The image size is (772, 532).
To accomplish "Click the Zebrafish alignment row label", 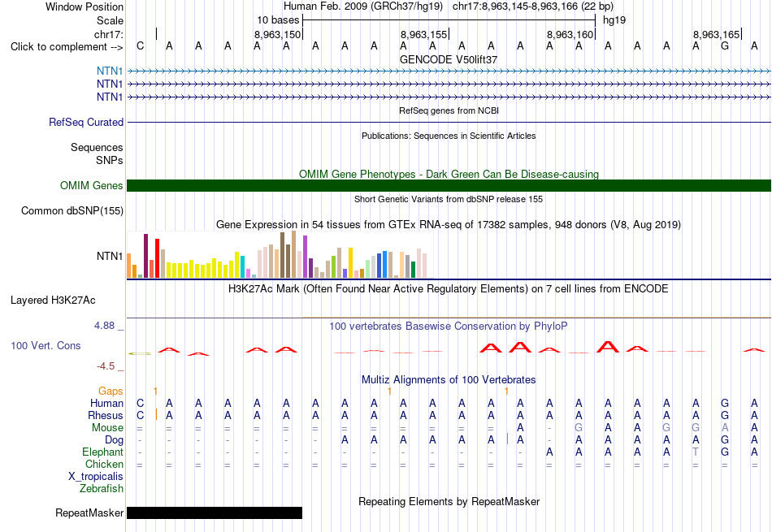I will (x=102, y=489).
